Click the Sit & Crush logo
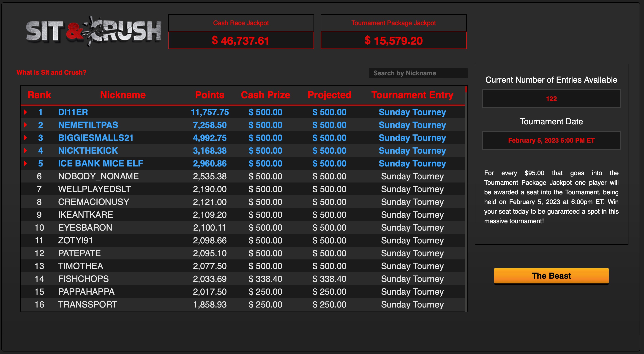 93,31
